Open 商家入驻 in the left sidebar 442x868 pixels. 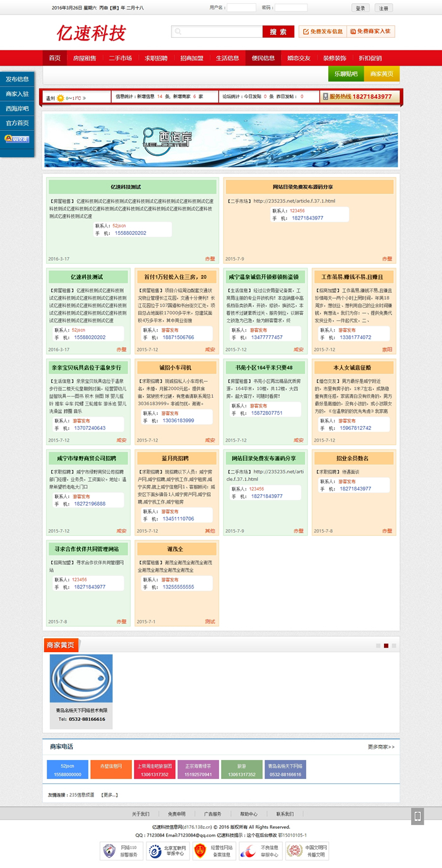coord(17,94)
